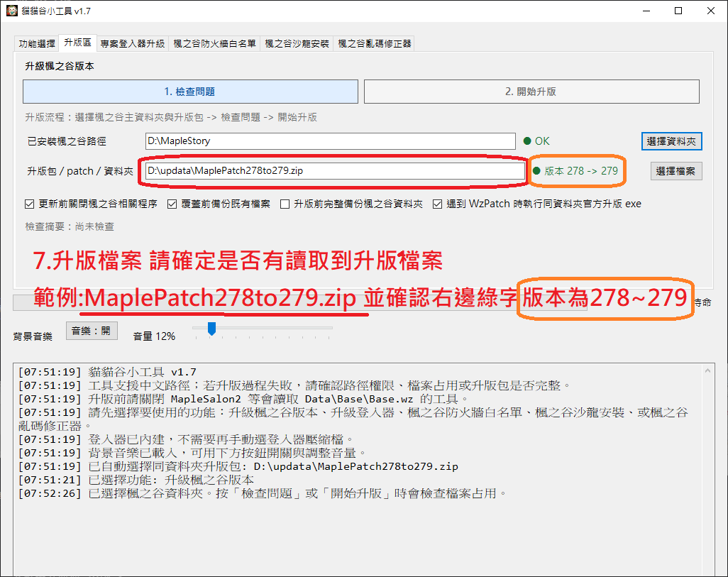
Task: Click the log panel scrollbar up arrow
Action: (707, 370)
